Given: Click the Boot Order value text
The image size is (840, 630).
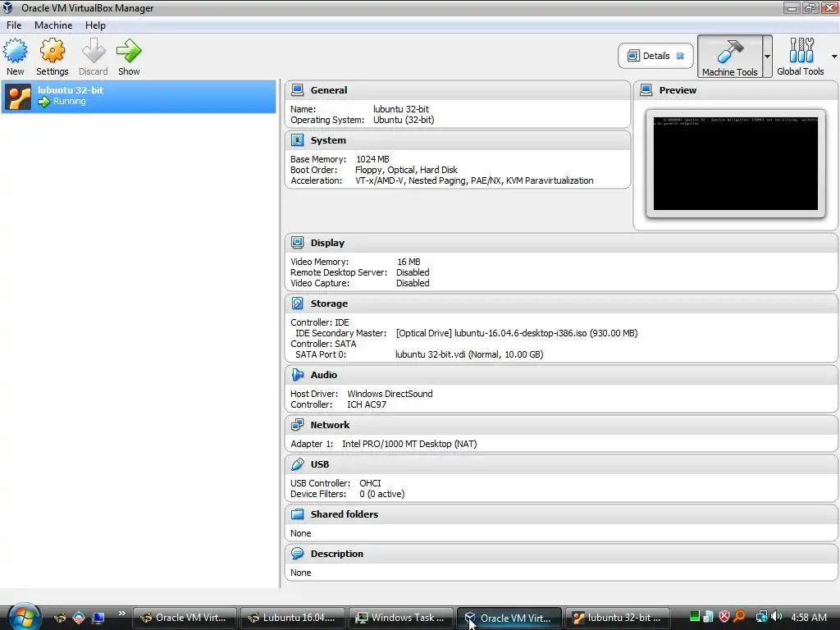Looking at the screenshot, I should click(x=406, y=171).
